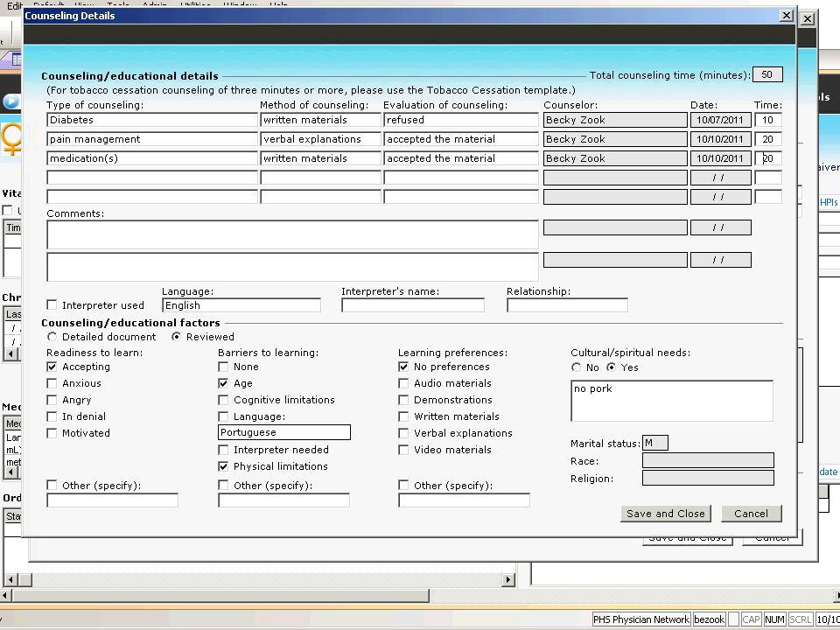The height and width of the screenshot is (630, 840).
Task: Click Cancel in Counseling Details dialog
Action: 751,514
